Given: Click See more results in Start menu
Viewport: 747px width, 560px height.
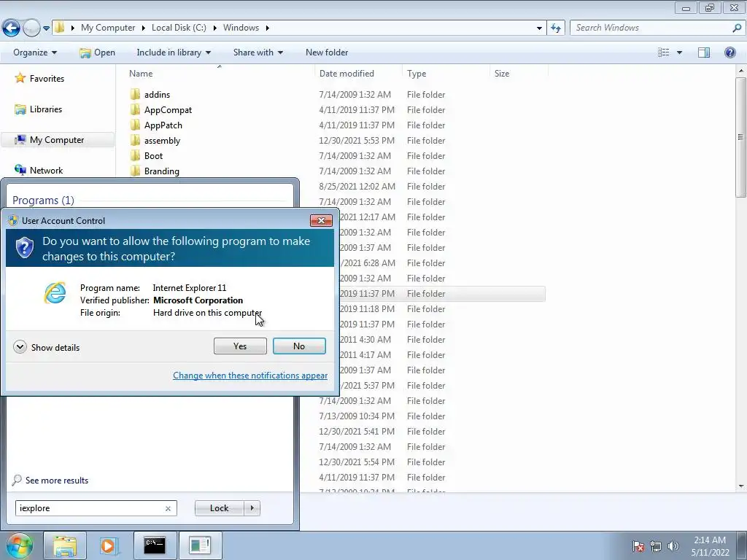Looking at the screenshot, I should coord(51,480).
